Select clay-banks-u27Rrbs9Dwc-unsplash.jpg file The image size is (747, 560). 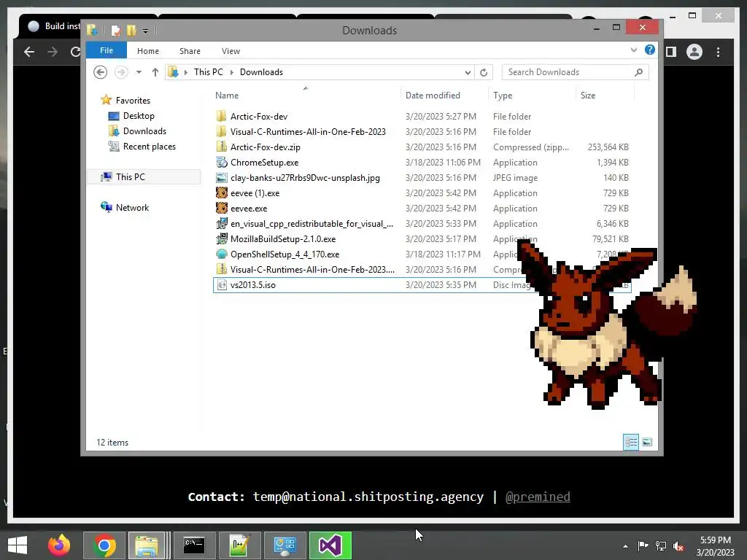pyautogui.click(x=422, y=178)
